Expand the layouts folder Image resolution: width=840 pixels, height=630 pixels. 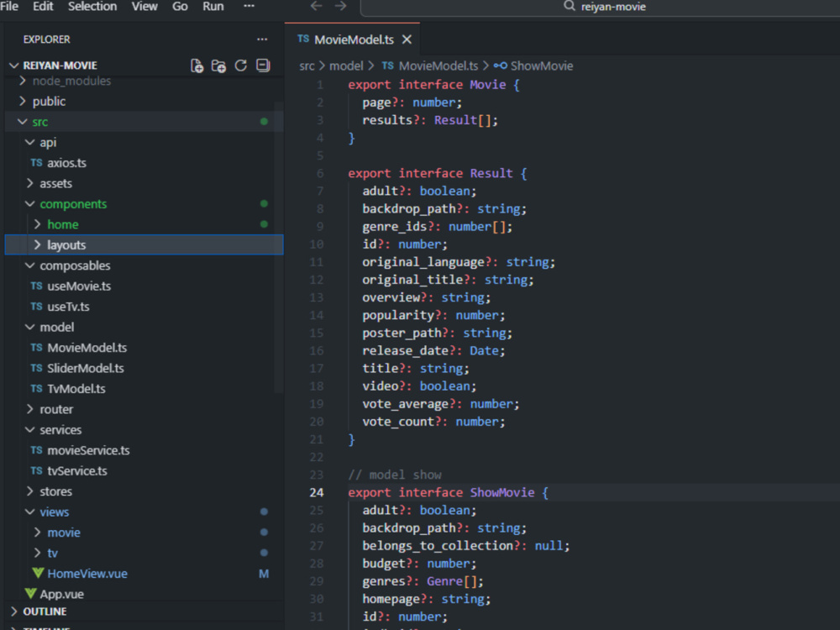[38, 244]
